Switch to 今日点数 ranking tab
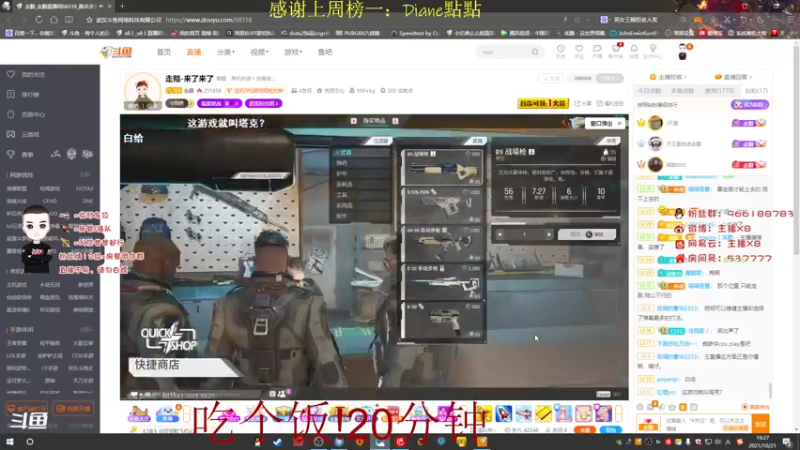The image size is (800, 450). pyautogui.click(x=649, y=91)
